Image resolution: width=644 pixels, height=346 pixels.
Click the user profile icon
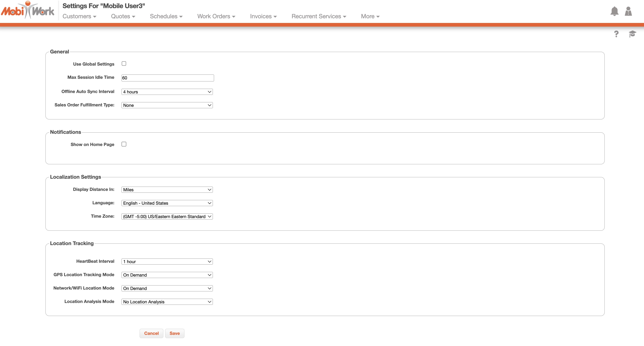tap(628, 12)
